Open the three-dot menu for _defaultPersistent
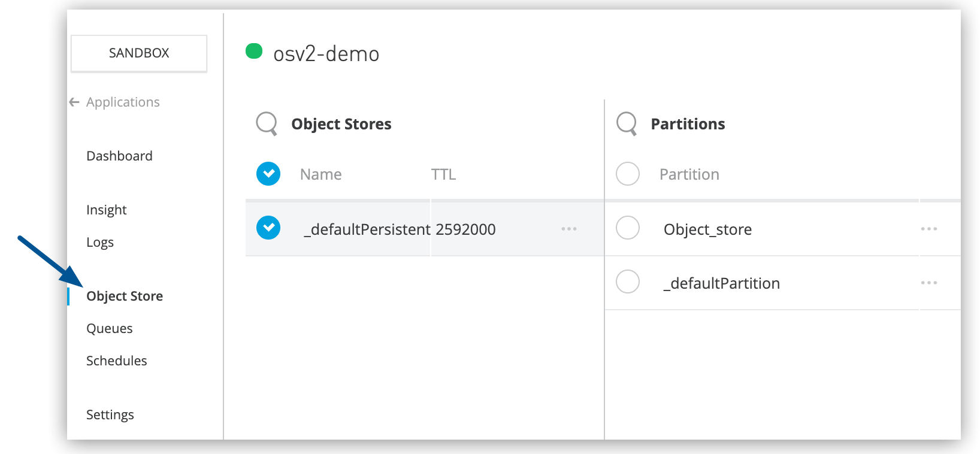 (x=568, y=229)
